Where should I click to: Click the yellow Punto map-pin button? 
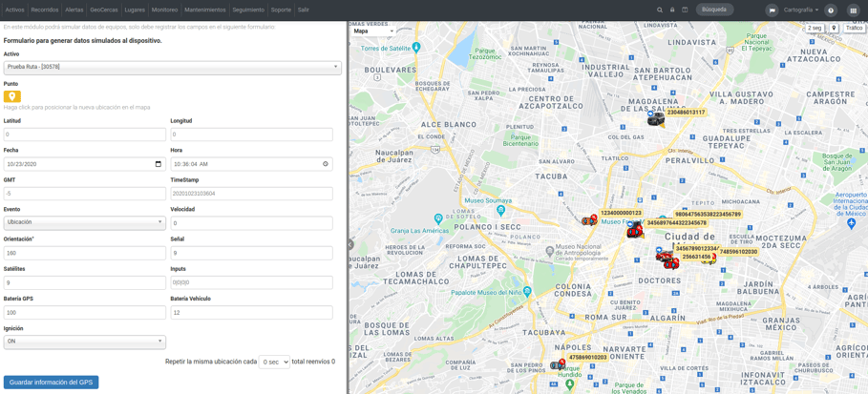[x=12, y=96]
